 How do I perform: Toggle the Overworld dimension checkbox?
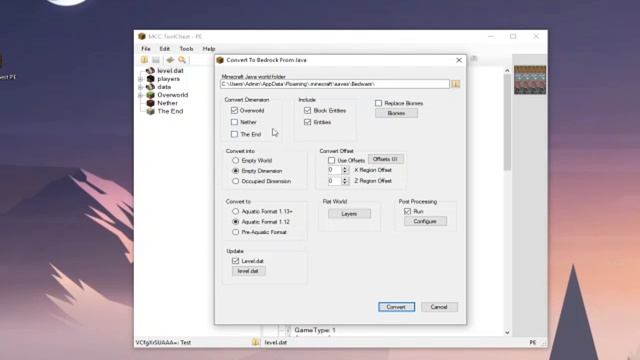coord(234,110)
